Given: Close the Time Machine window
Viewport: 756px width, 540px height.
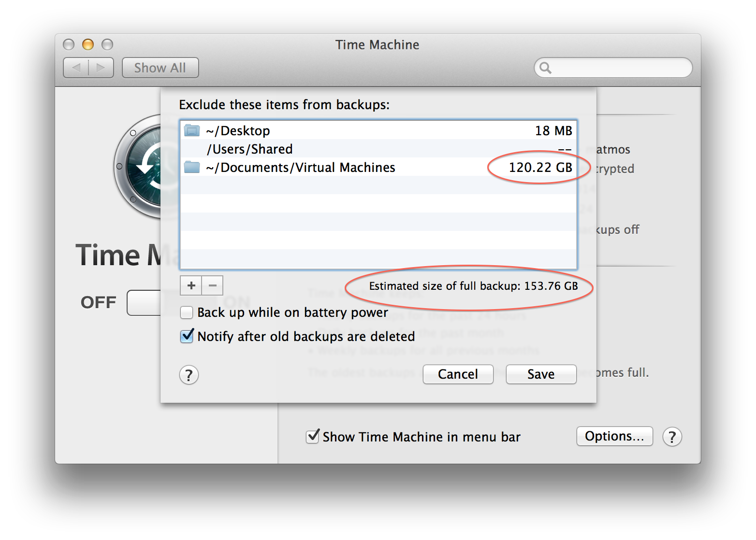Looking at the screenshot, I should 69,44.
